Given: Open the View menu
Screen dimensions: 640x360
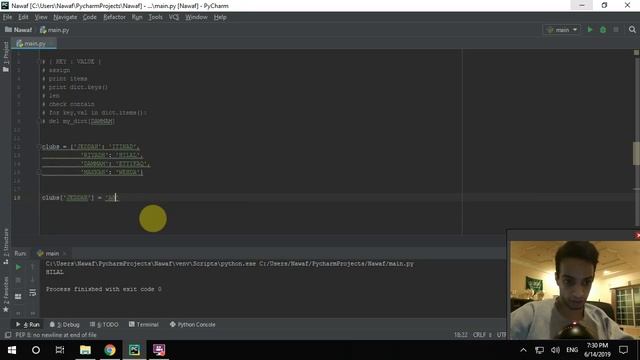Looking at the screenshot, I should point(41,17).
